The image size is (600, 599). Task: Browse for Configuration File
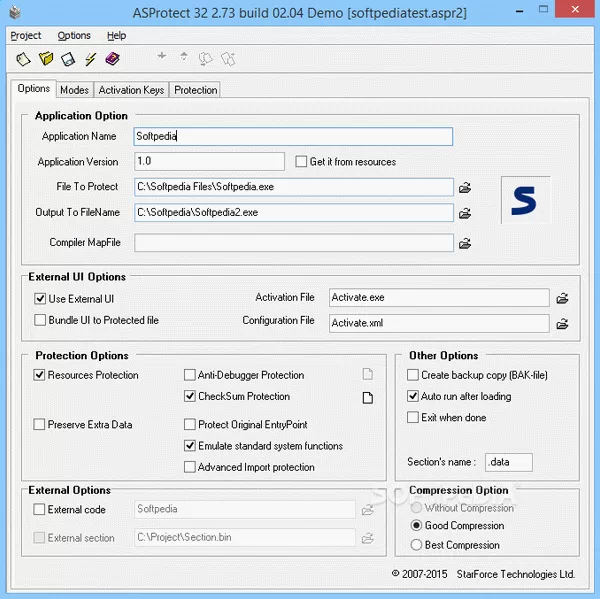[562, 324]
